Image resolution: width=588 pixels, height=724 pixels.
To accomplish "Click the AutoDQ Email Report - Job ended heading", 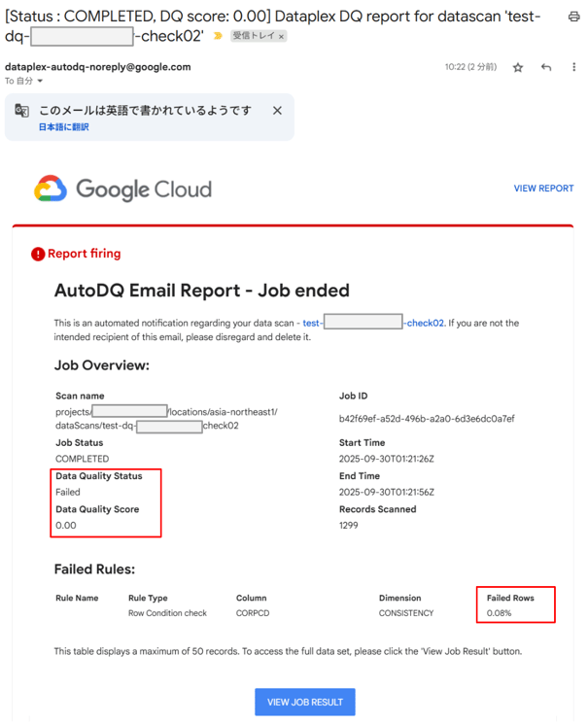I will coord(201,291).
